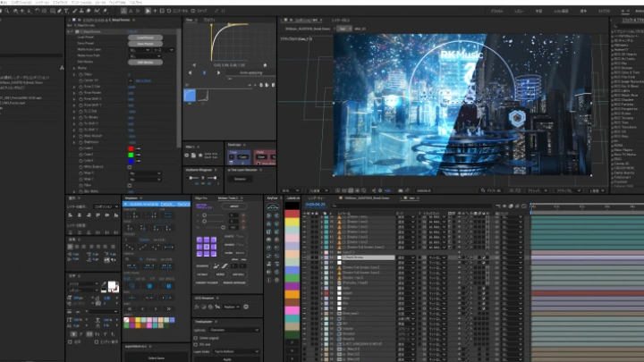This screenshot has height=362, width=644.
Task: Select the blue Flow curve preset thumbnail
Action: click(190, 96)
